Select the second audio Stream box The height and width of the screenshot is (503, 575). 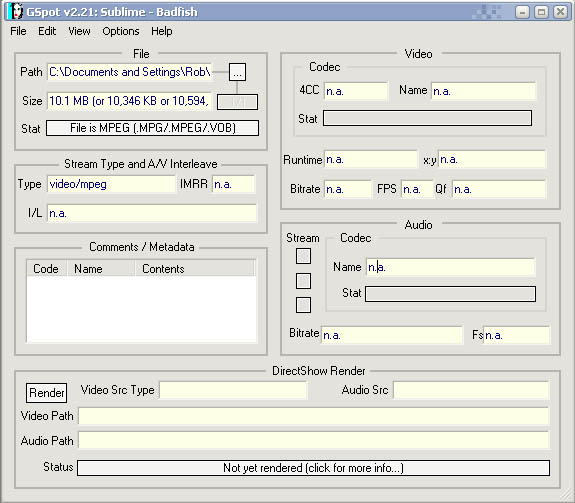303,281
